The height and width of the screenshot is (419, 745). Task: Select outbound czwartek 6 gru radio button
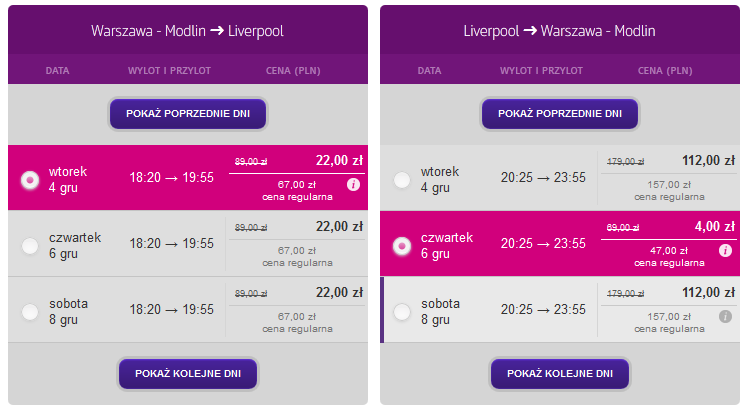30,246
